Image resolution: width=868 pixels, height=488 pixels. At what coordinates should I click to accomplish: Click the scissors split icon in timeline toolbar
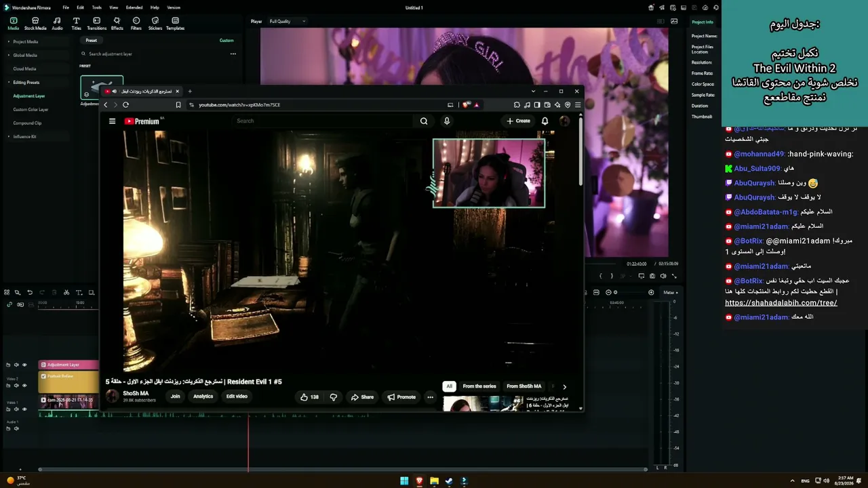66,293
